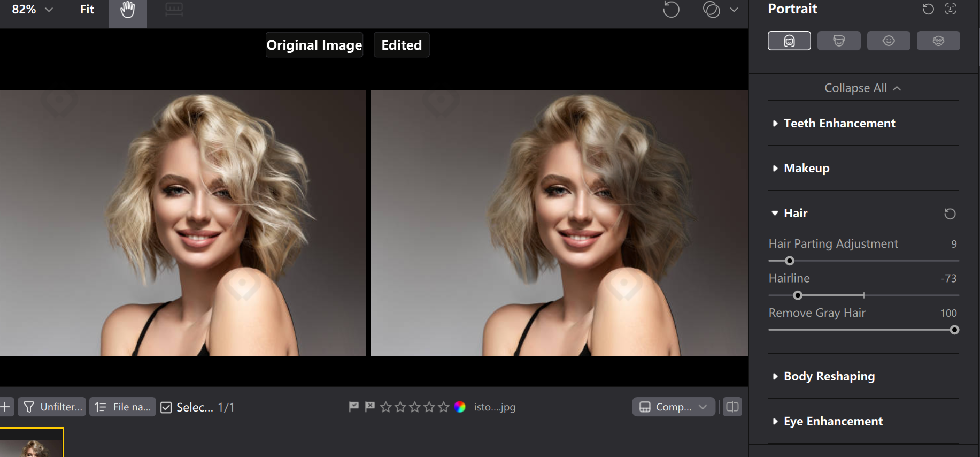Click the Edited label
The height and width of the screenshot is (457, 980).
pos(402,45)
